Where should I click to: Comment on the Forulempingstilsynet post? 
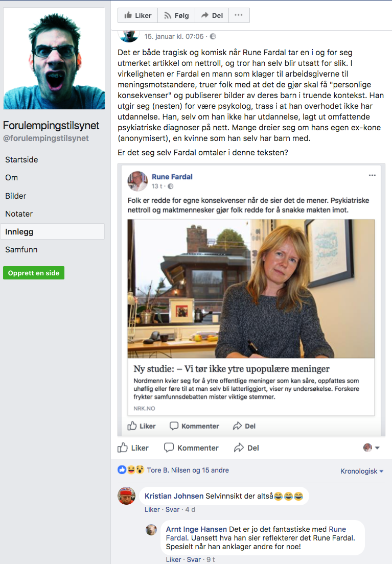191,448
